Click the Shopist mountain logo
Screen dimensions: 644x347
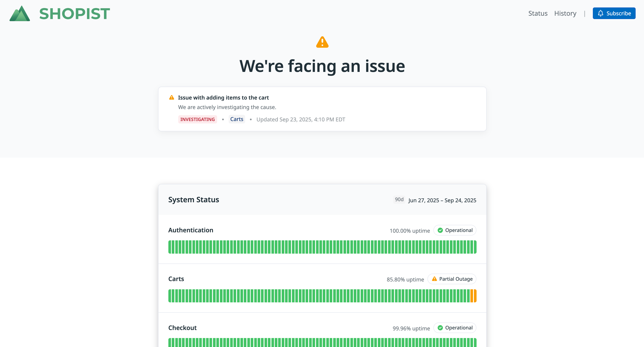pyautogui.click(x=19, y=13)
